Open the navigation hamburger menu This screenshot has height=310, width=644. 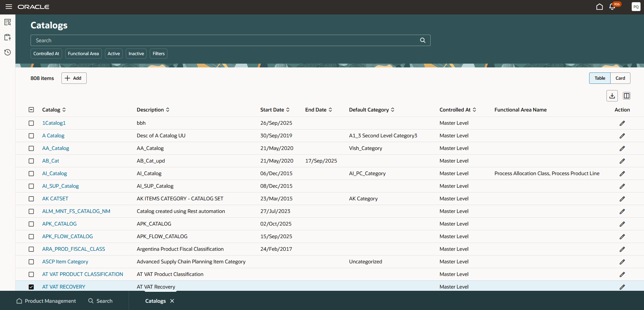coord(9,7)
